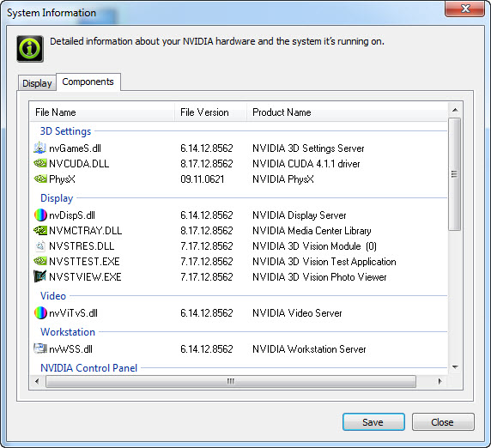Click the PhysX NVIDIA icon
The height and width of the screenshot is (448, 491).
point(39,179)
